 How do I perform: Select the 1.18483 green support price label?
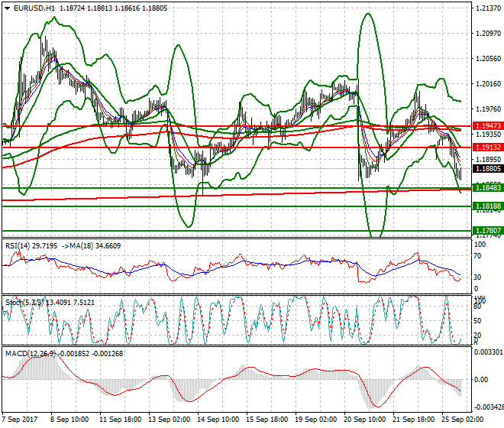coord(486,187)
